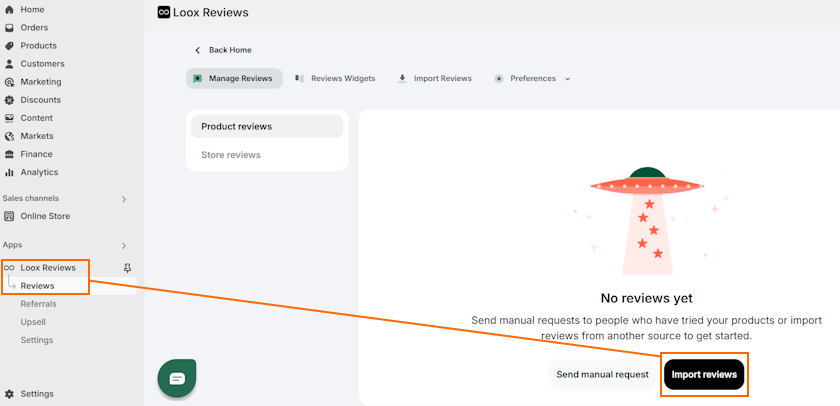Open the Preferences dropdown arrow
Image resolution: width=840 pixels, height=406 pixels.
tap(568, 79)
